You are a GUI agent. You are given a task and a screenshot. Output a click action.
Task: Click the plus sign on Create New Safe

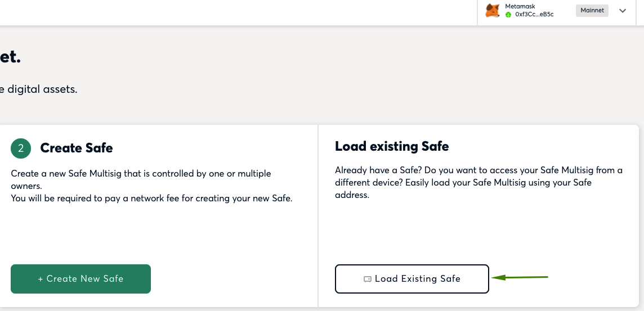(x=41, y=279)
